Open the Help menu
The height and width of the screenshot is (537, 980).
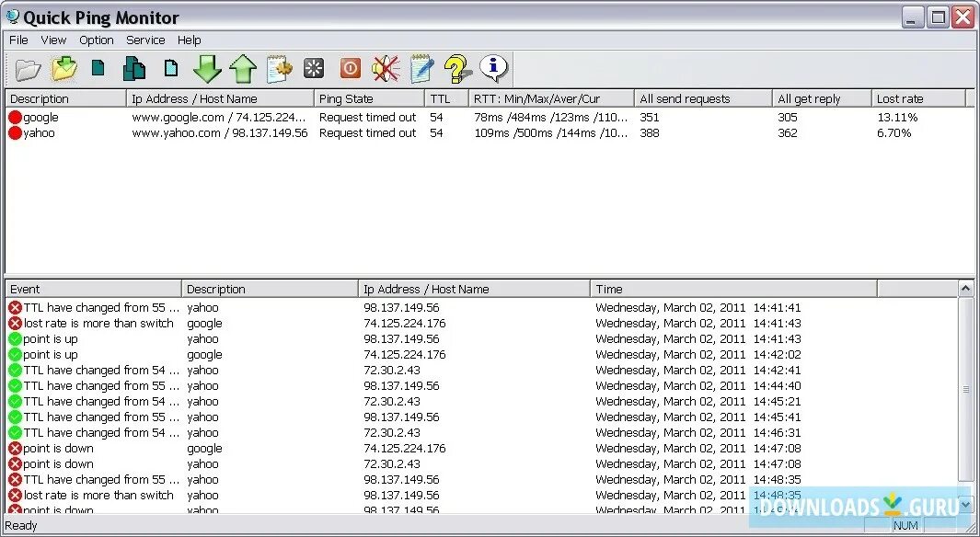[190, 40]
